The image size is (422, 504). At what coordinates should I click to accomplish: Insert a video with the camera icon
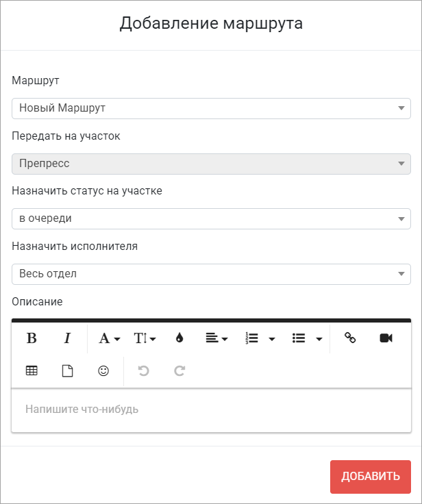(x=386, y=338)
